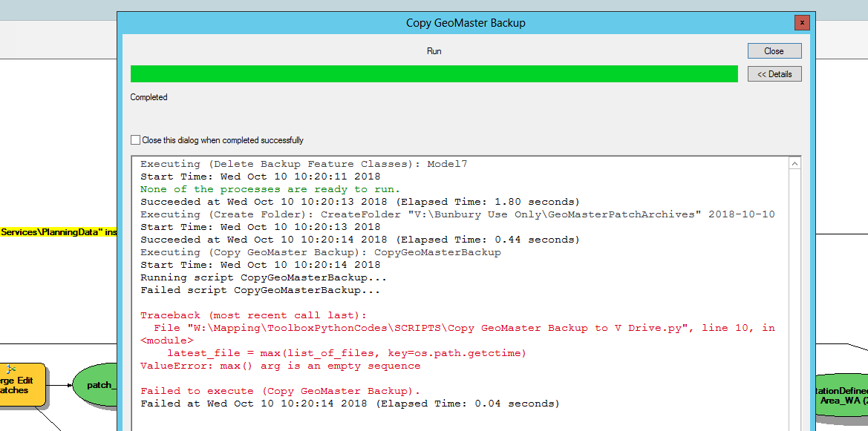Click the 'Traceback (most recent call last):' line
Viewport: 868px width, 431px height.
point(253,315)
